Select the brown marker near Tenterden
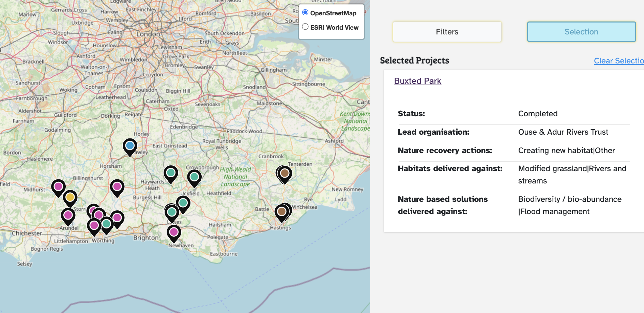Image resolution: width=644 pixels, height=313 pixels. pyautogui.click(x=285, y=173)
